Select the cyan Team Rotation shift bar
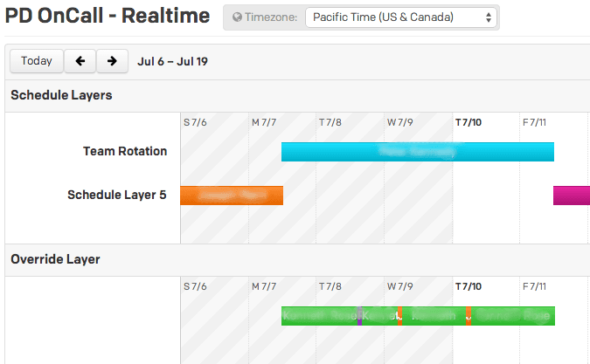Image resolution: width=590 pixels, height=364 pixels. pyautogui.click(x=418, y=152)
